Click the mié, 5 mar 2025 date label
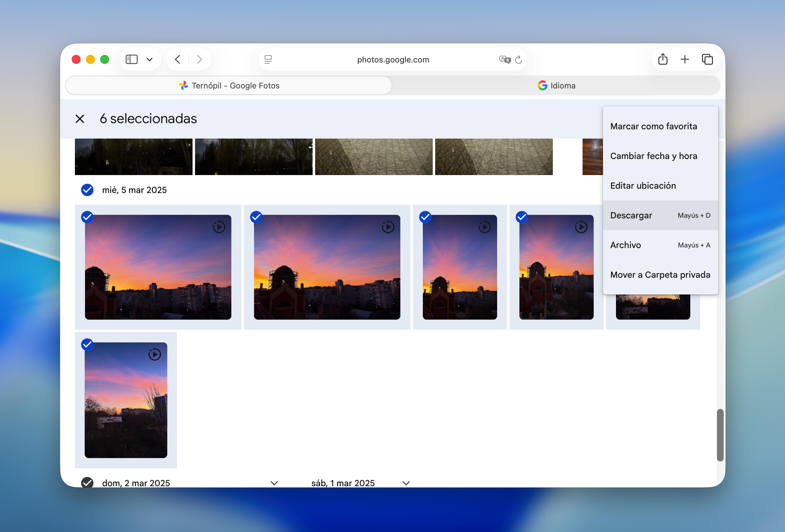 tap(134, 190)
